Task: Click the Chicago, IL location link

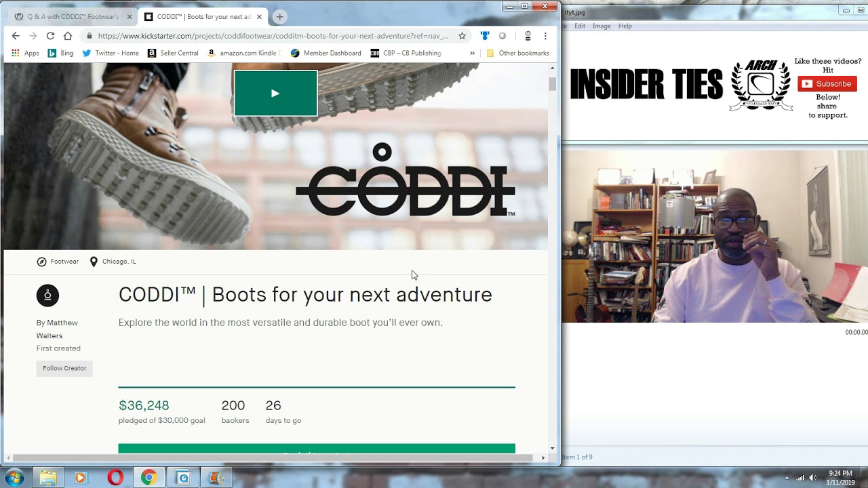Action: click(x=113, y=262)
